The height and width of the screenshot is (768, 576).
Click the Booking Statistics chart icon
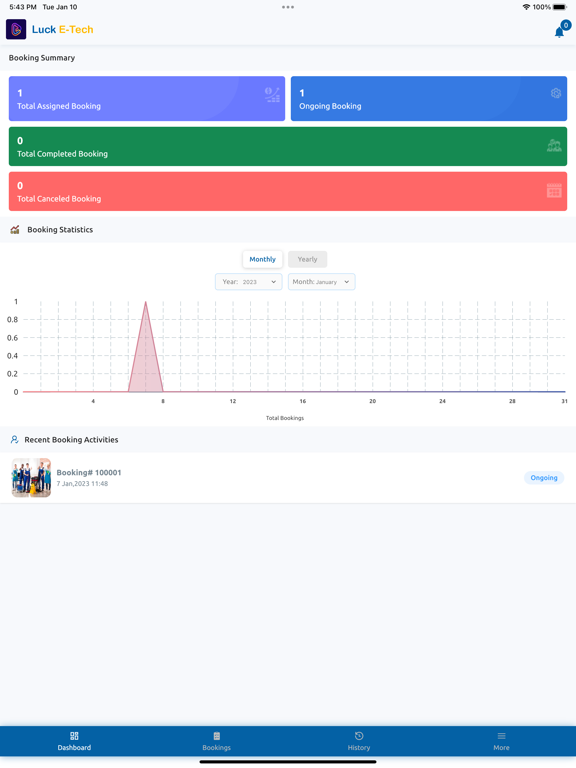(x=15, y=230)
